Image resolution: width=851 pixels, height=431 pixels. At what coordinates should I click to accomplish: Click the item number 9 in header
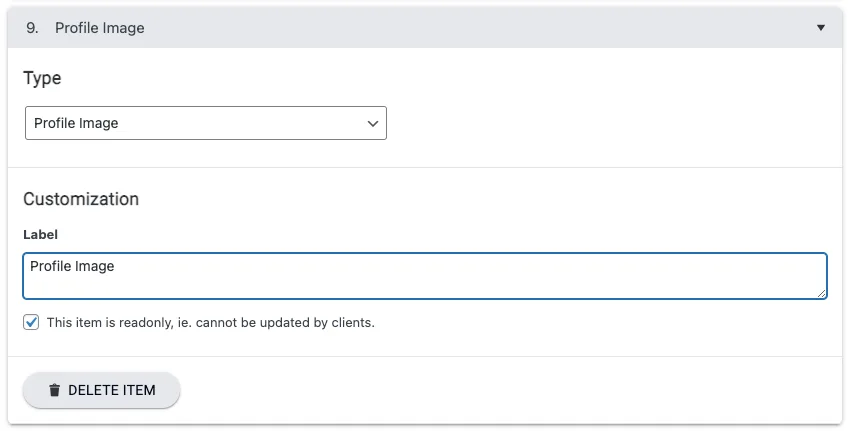tap(32, 28)
